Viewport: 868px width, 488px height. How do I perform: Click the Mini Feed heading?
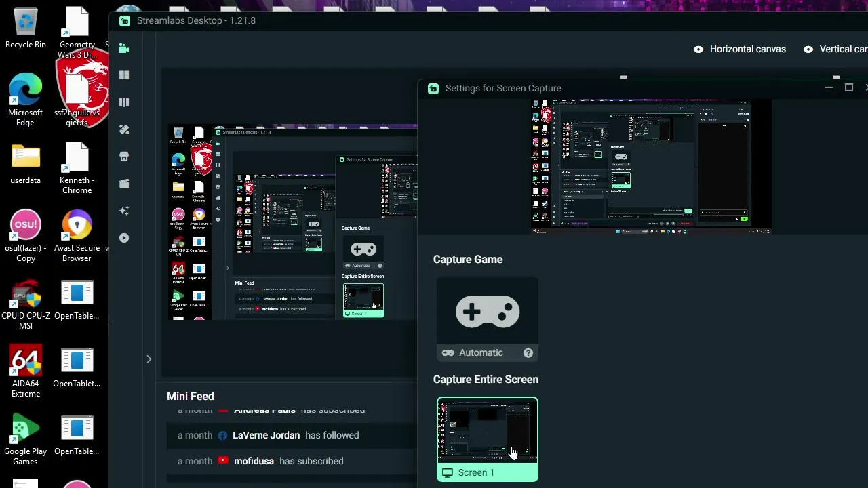(x=191, y=396)
